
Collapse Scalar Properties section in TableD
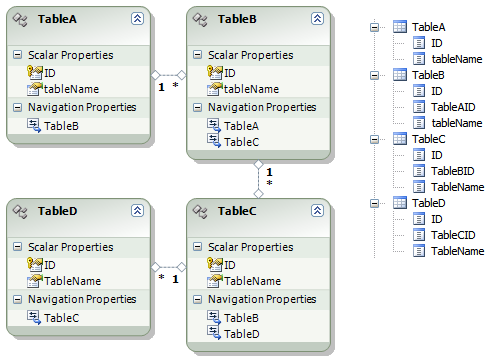(17, 247)
